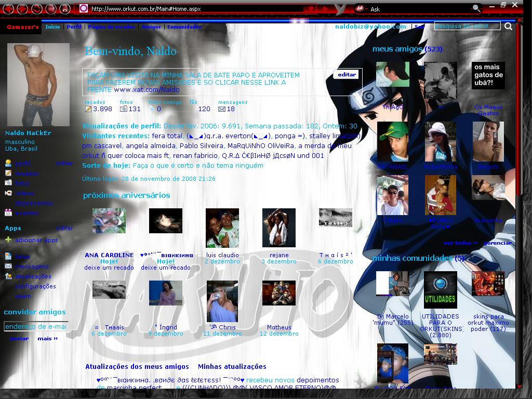
Task: Click the browser Forward arrow button
Action: coord(22,8)
